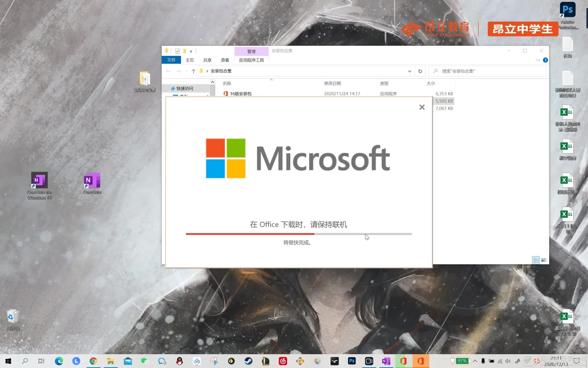Open File Explorer from taskbar

(110, 361)
